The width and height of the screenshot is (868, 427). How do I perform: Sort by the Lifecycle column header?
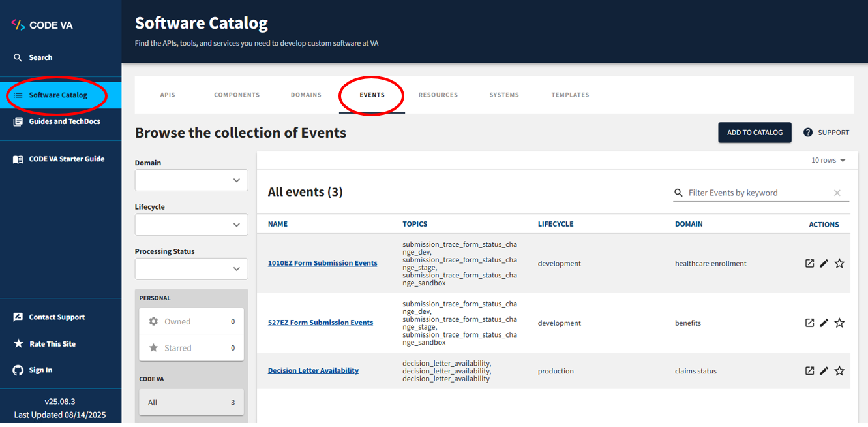[x=556, y=224]
